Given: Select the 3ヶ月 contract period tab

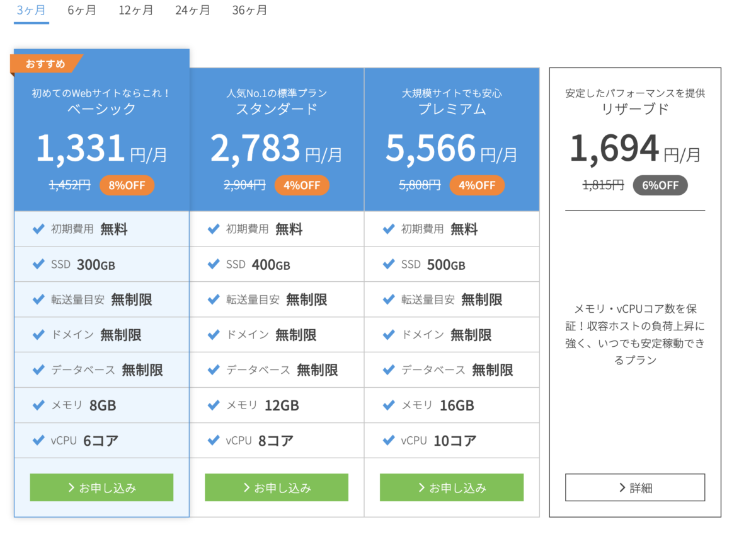Looking at the screenshot, I should (31, 11).
